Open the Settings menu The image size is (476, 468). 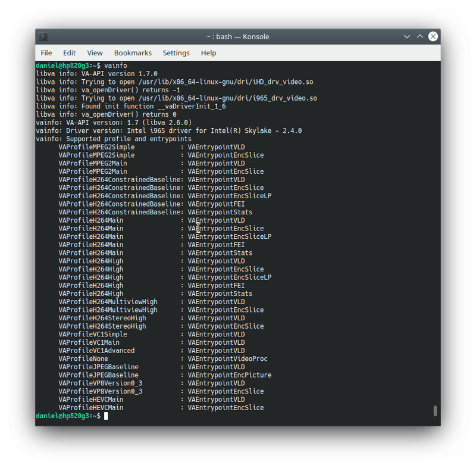(x=176, y=53)
